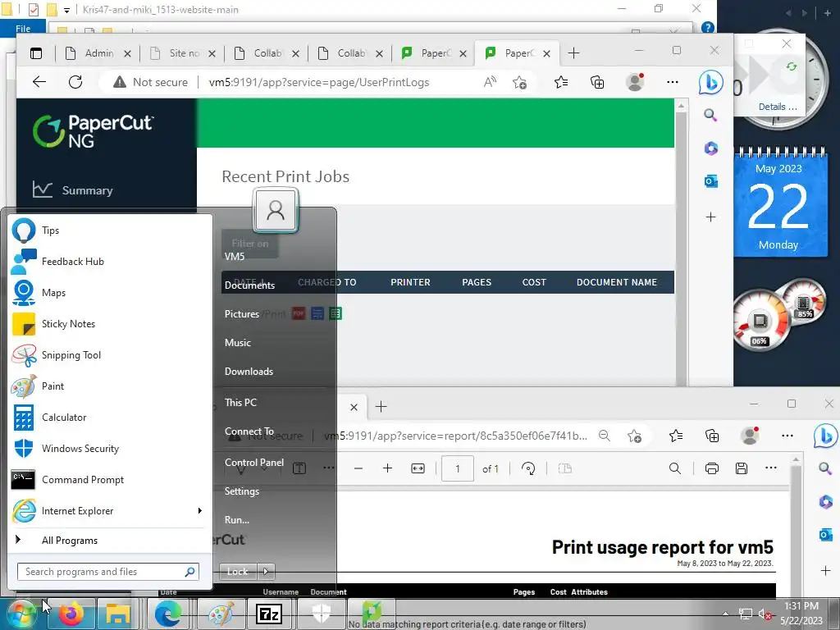This screenshot has width=840, height=630.
Task: Open Bing chat in upper Edge sidebar
Action: click(711, 82)
